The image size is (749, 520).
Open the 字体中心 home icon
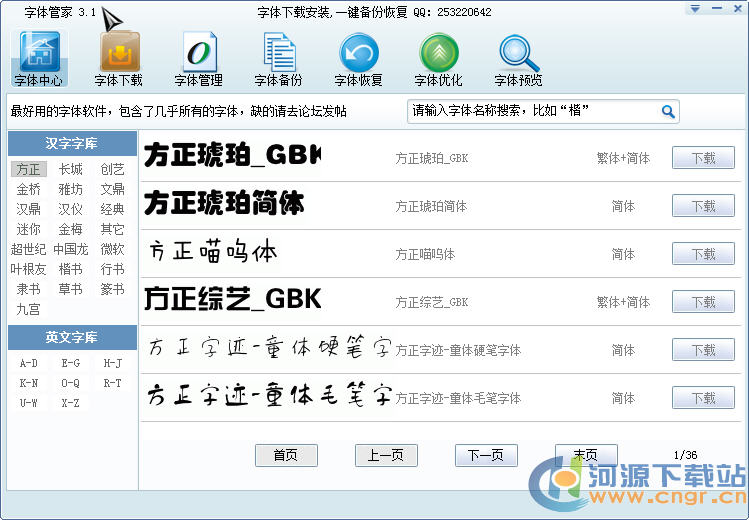[39, 58]
